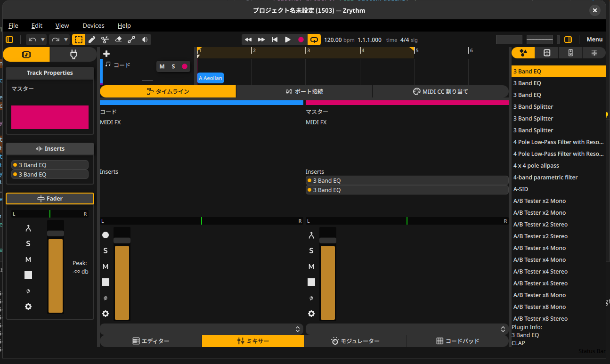Select the scissors Cut tool

click(105, 40)
